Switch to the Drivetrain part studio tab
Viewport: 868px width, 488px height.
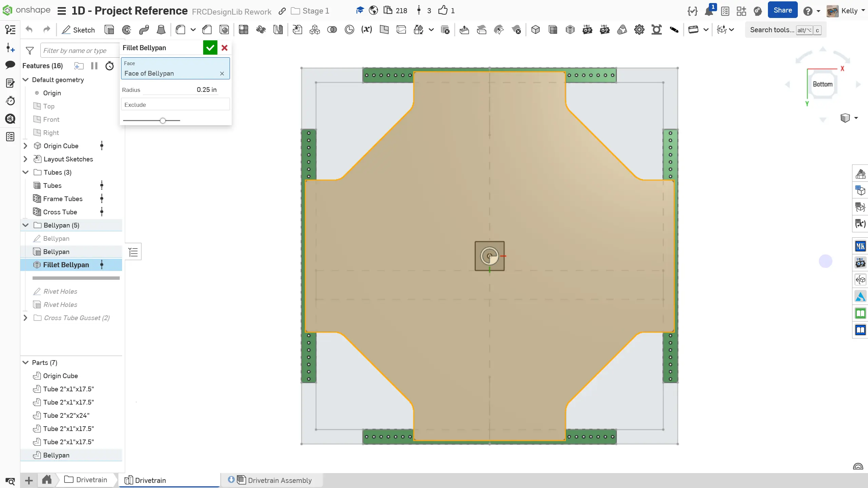150,480
